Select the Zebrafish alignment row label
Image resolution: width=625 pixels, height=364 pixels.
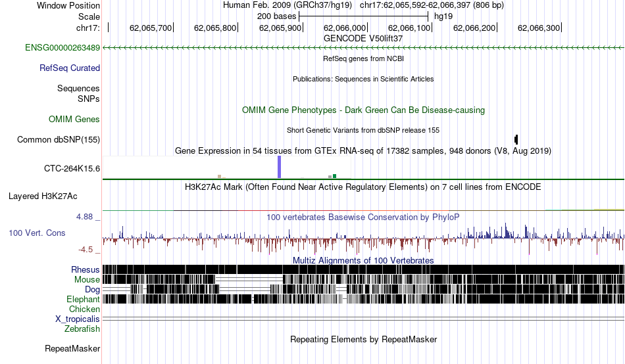82,329
